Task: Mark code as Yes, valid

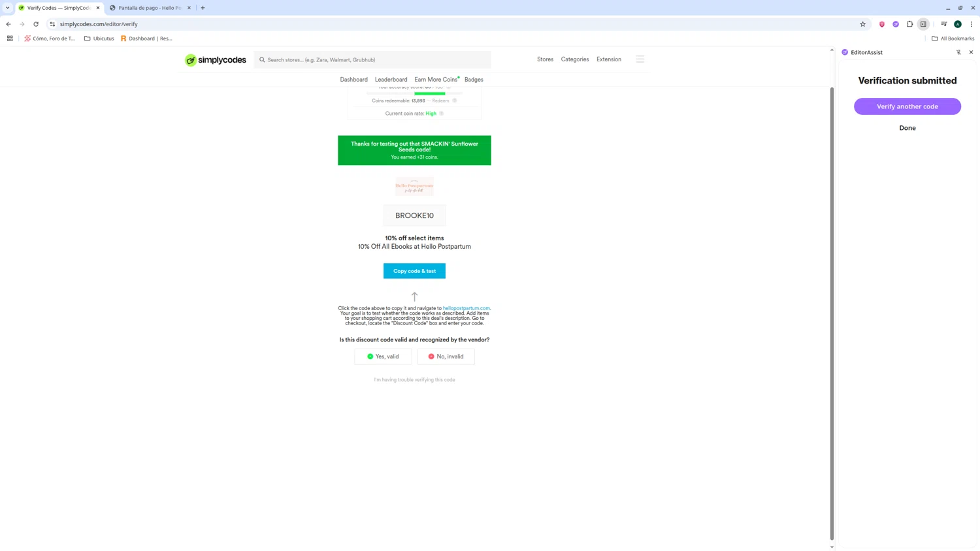Action: pos(383,356)
